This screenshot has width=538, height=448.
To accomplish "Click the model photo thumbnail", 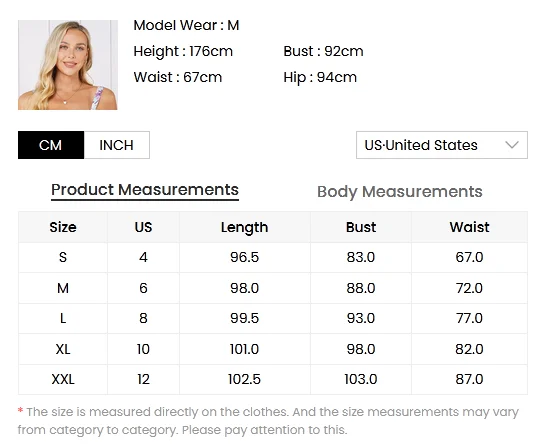I will (68, 65).
